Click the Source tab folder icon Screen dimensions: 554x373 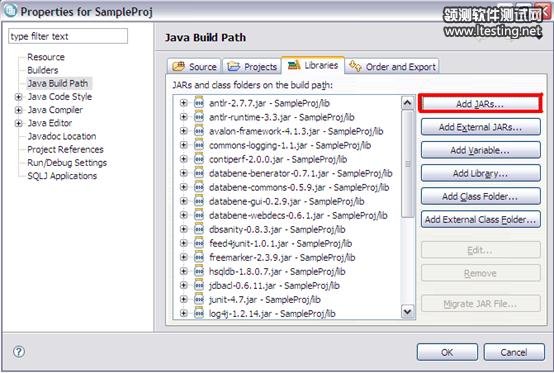[x=178, y=66]
